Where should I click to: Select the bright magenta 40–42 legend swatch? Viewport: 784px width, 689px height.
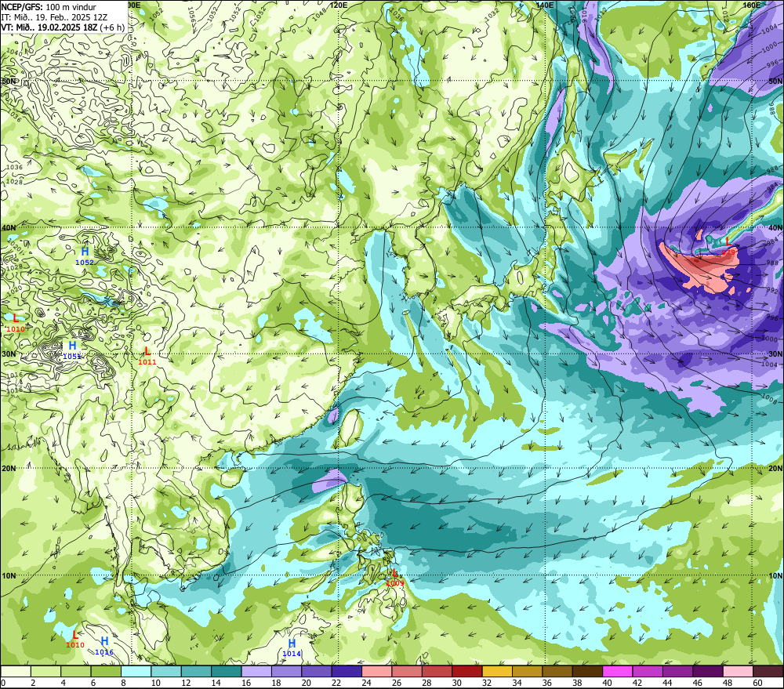[618, 671]
